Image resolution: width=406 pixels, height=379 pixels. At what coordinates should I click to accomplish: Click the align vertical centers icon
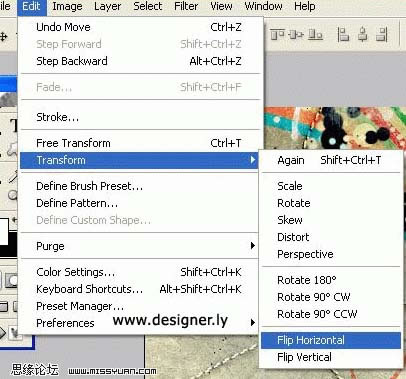tap(296, 34)
